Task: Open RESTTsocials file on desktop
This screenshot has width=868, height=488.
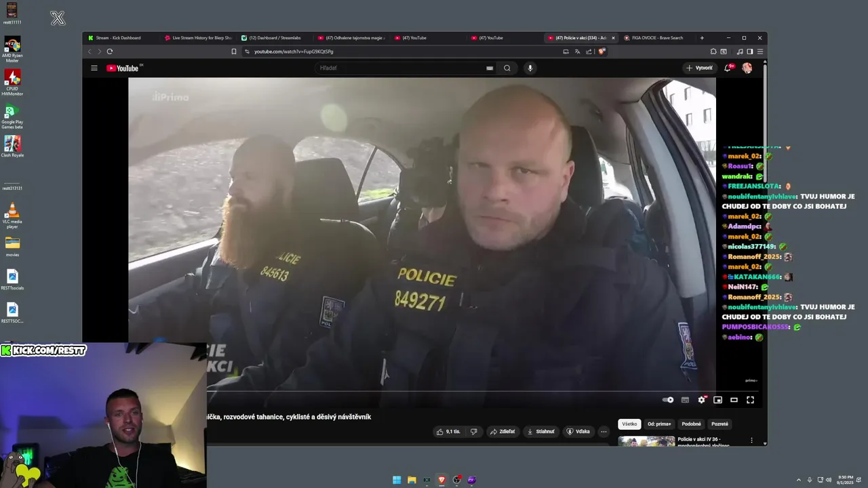Action: coord(12,279)
